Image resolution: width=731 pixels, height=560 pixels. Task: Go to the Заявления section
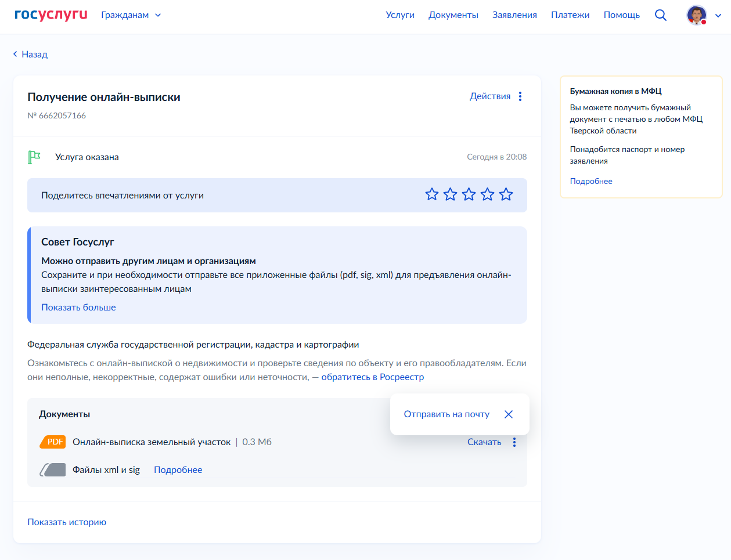click(x=514, y=15)
